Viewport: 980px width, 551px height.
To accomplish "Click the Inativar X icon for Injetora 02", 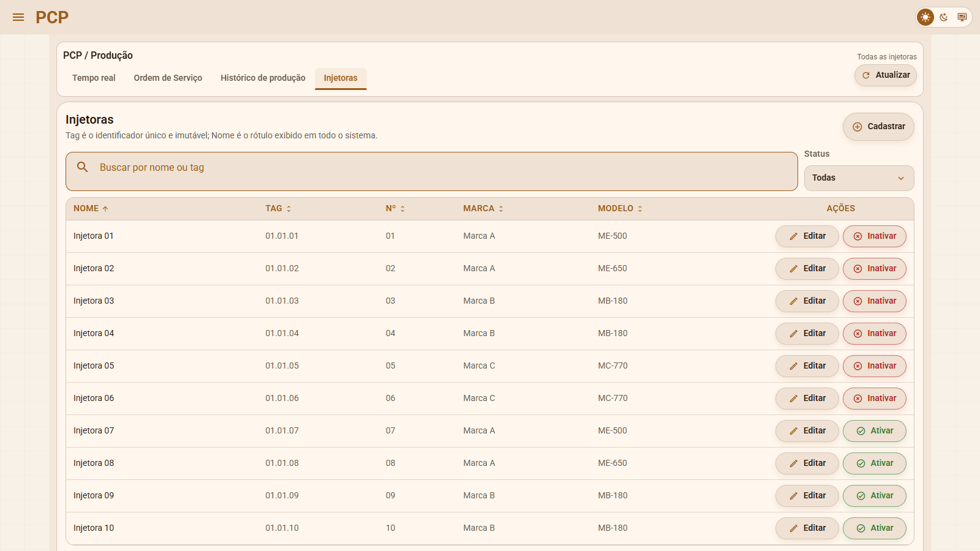I will (x=858, y=269).
